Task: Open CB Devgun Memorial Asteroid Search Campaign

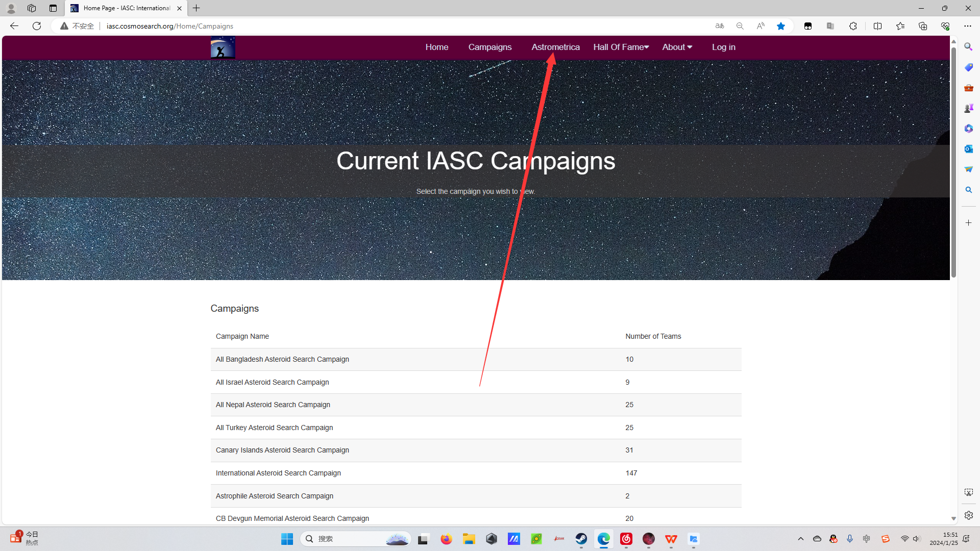Action: point(292,518)
